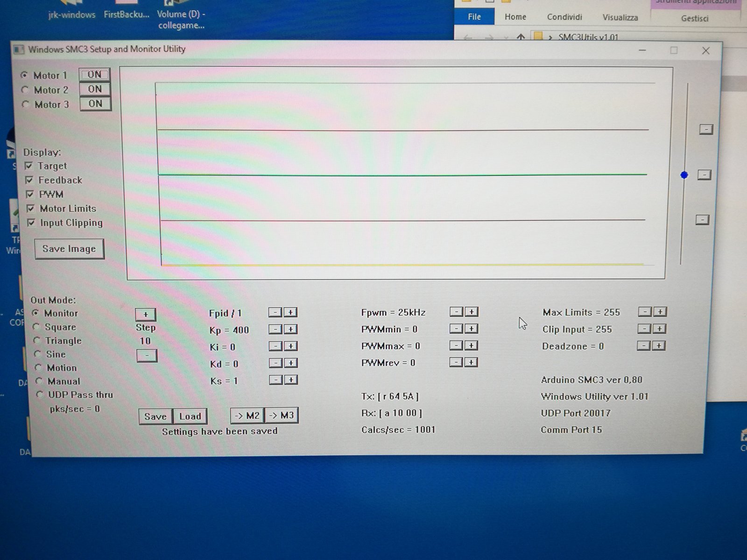The image size is (747, 560).
Task: Select the Motor 1 radio button
Action: point(24,75)
